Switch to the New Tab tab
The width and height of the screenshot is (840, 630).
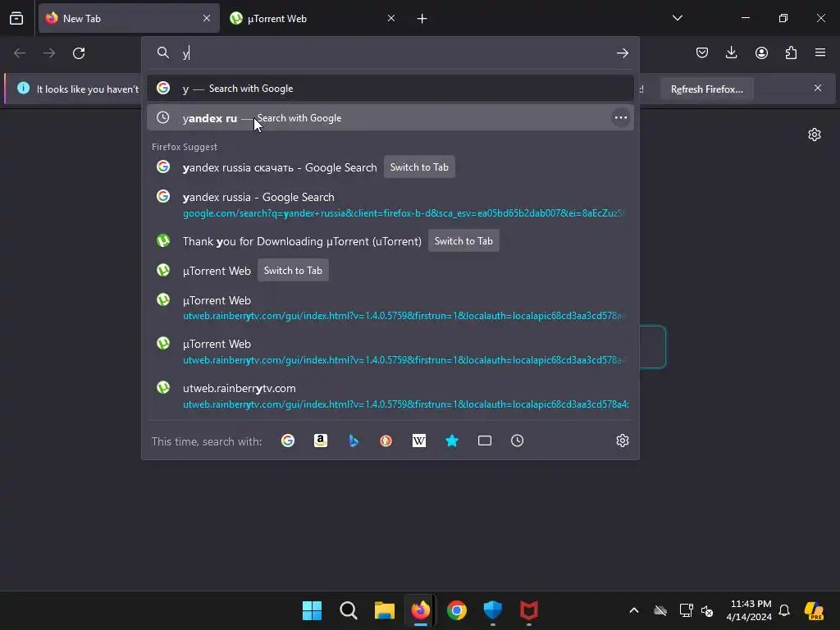click(129, 18)
